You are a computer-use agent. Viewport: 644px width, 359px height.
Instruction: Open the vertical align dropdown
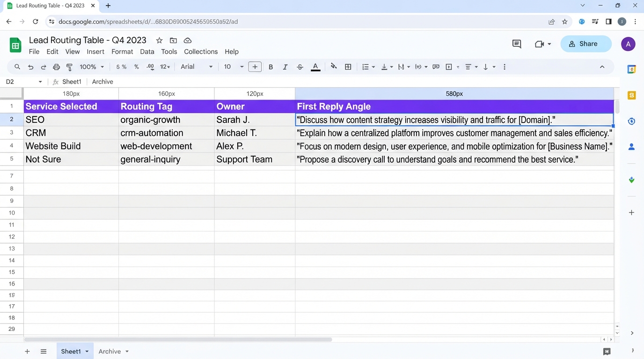click(387, 67)
